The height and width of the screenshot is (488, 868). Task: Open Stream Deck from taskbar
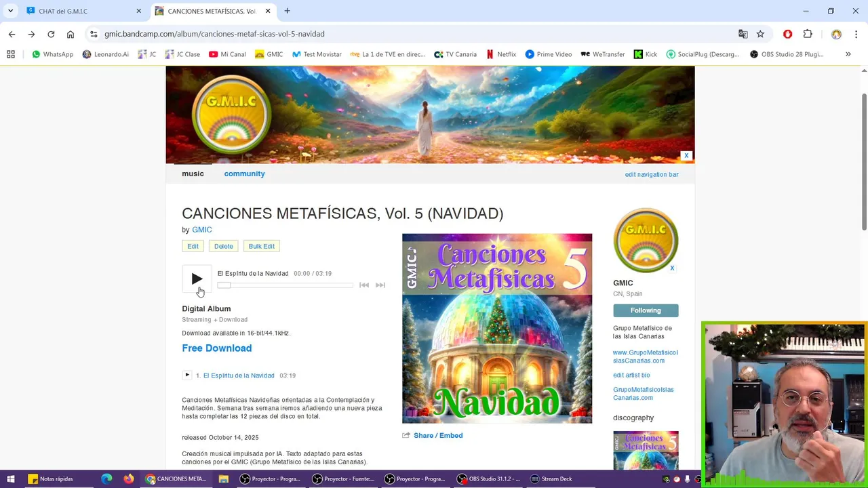click(551, 479)
